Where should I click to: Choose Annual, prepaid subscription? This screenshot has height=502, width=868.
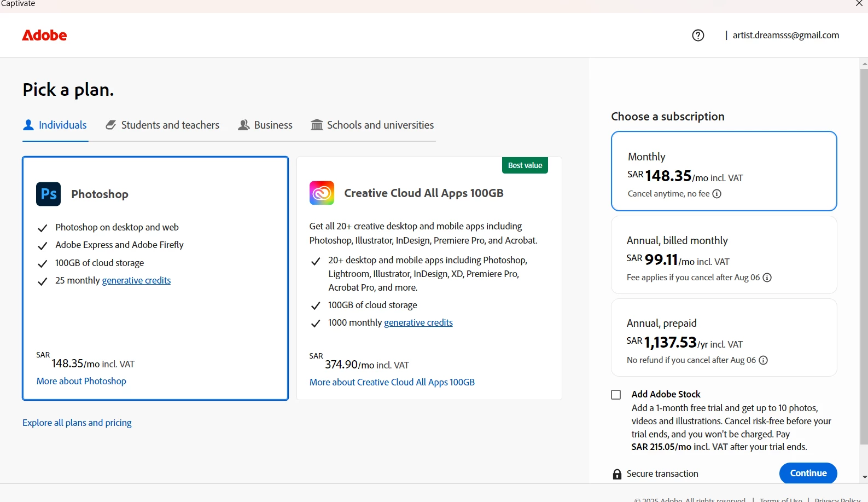click(x=724, y=337)
